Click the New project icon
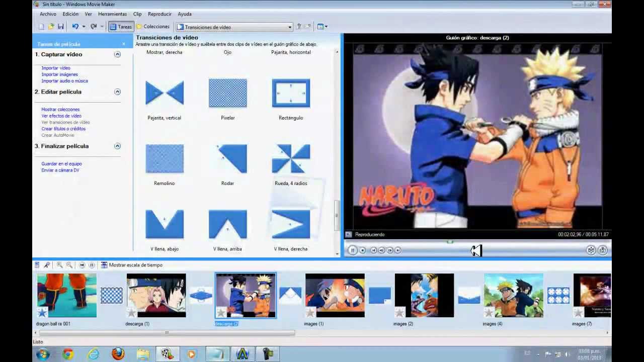Image resolution: width=644 pixels, height=362 pixels. click(42, 27)
